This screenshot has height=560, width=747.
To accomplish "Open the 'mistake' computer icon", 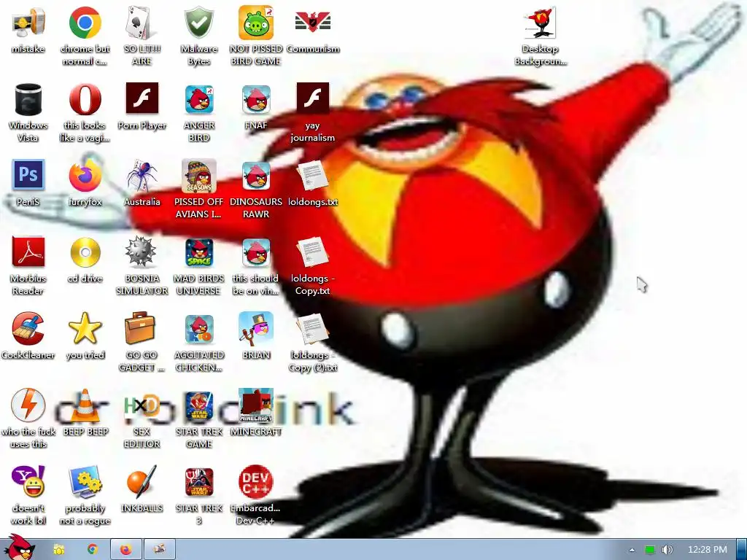I will coord(28,23).
